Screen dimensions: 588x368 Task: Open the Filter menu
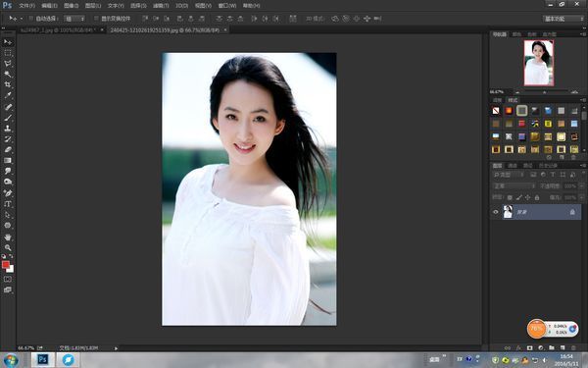point(161,6)
